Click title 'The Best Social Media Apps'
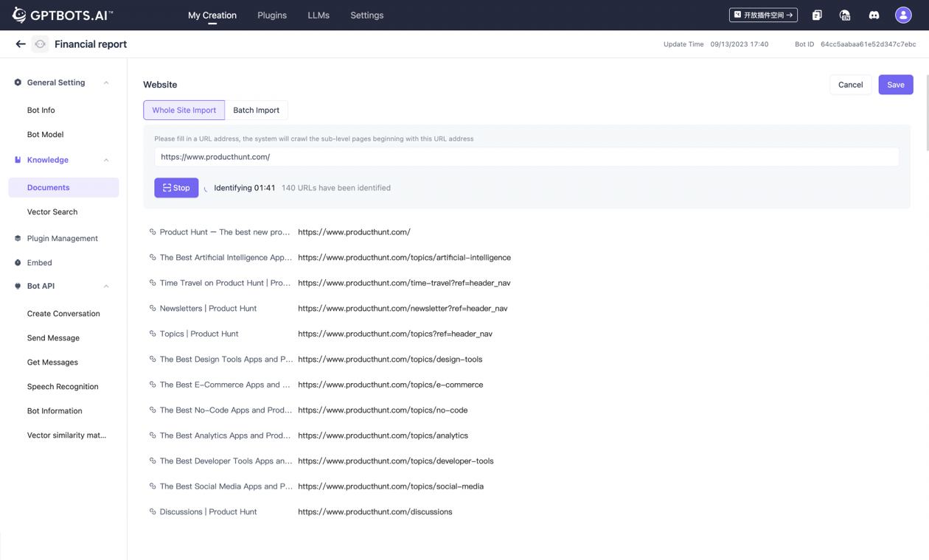 pos(226,486)
